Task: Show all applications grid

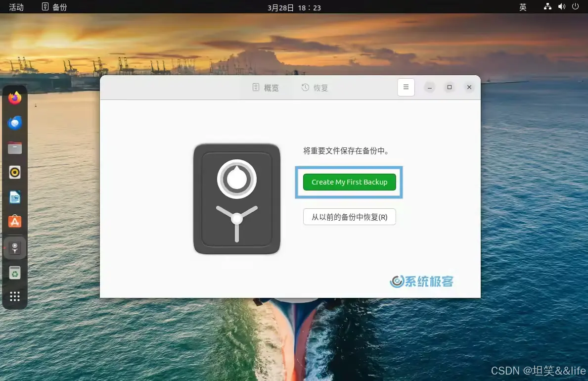Action: [x=15, y=296]
